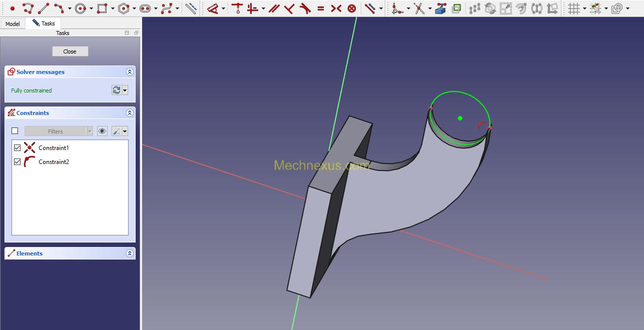Apply the Symmetric constraint
The width and height of the screenshot is (644, 330).
click(336, 8)
